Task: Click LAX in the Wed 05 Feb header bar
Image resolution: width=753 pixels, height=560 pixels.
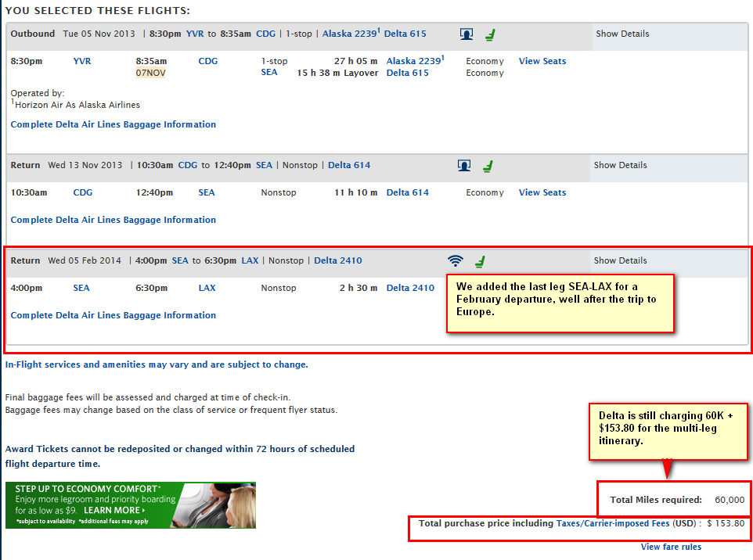Action: click(250, 260)
